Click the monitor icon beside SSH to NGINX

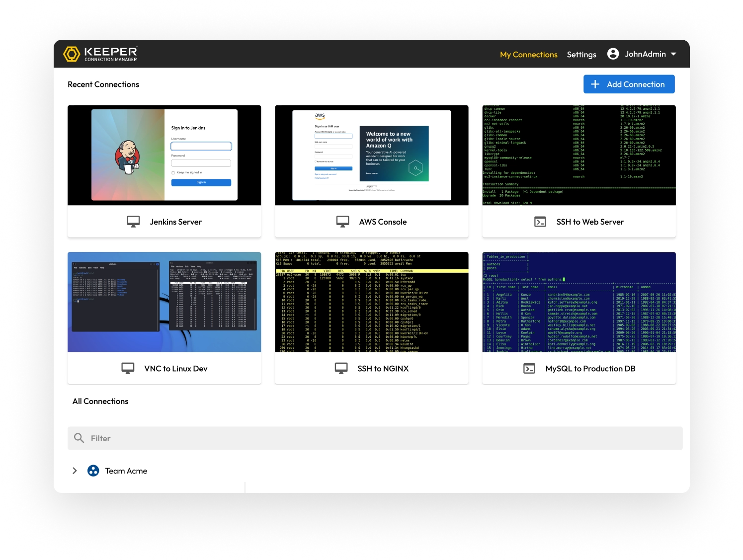[x=341, y=368]
